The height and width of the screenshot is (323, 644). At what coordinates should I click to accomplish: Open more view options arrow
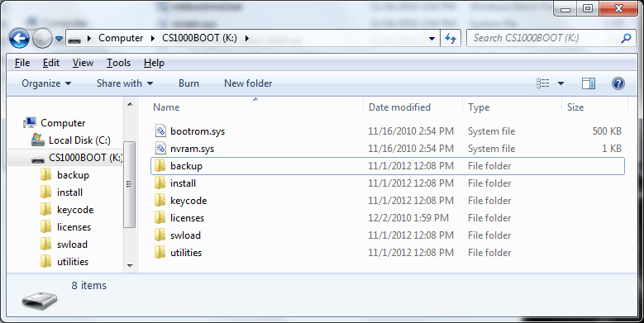click(x=561, y=83)
